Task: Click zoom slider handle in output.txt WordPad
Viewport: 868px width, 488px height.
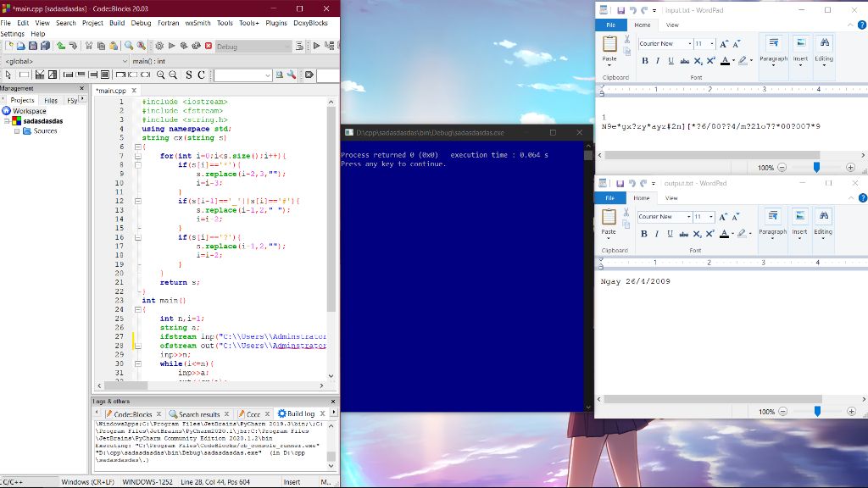Action: (817, 411)
